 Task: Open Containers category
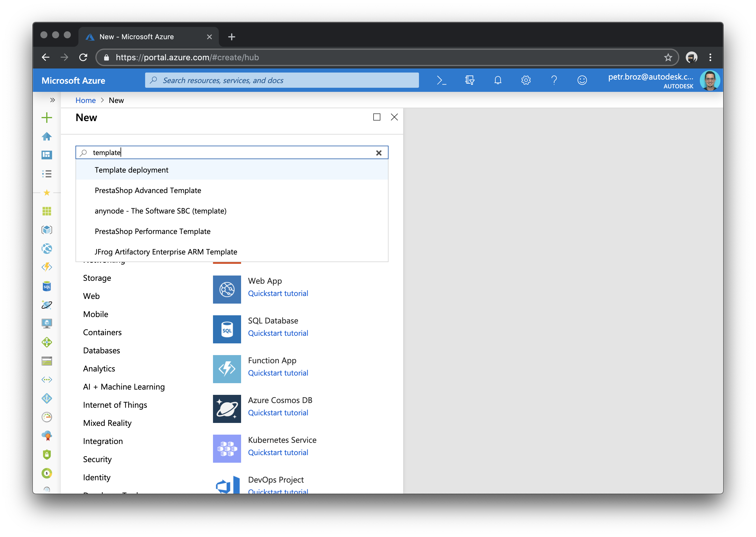pyautogui.click(x=102, y=333)
